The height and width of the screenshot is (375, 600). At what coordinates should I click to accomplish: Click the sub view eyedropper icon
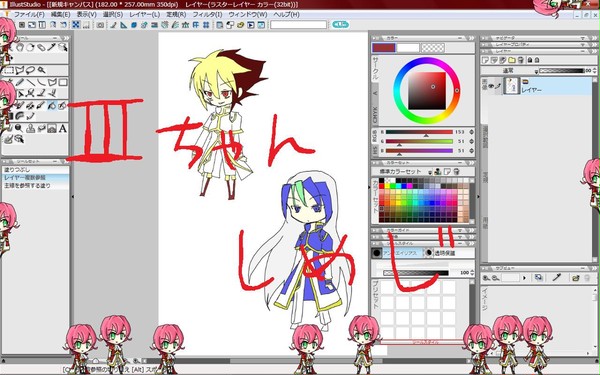556,278
